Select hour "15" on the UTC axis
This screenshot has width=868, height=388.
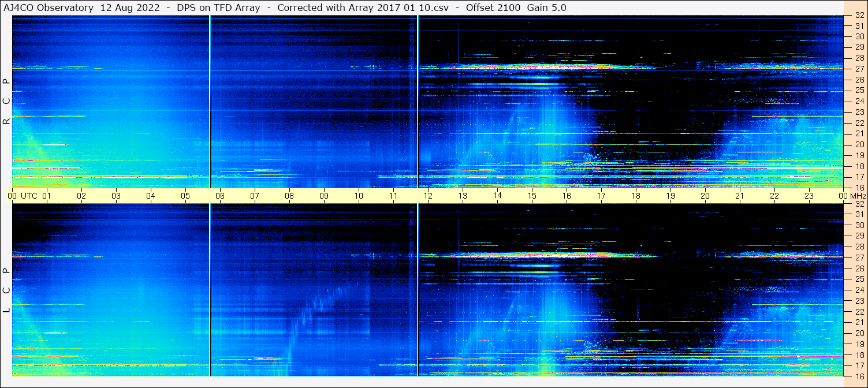coord(532,196)
